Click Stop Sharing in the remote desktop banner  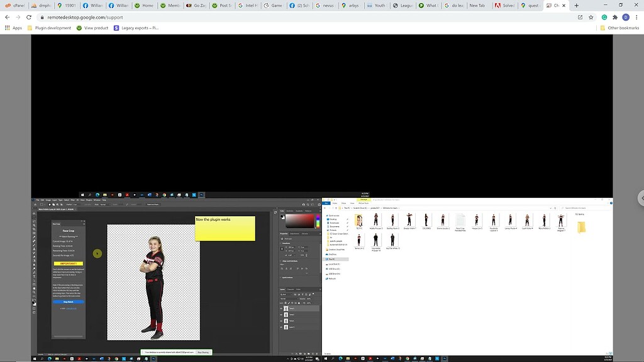pyautogui.click(x=203, y=352)
